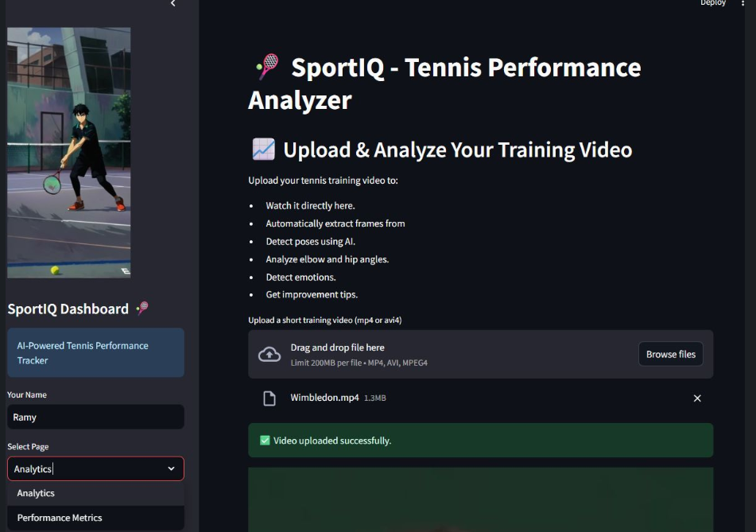The image size is (756, 532).
Task: Remove the uploaded Wimbledon.mp4 file
Action: click(x=697, y=398)
